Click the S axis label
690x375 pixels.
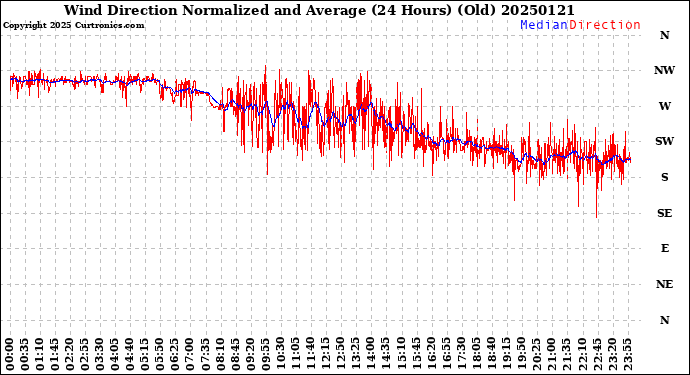coord(664,177)
